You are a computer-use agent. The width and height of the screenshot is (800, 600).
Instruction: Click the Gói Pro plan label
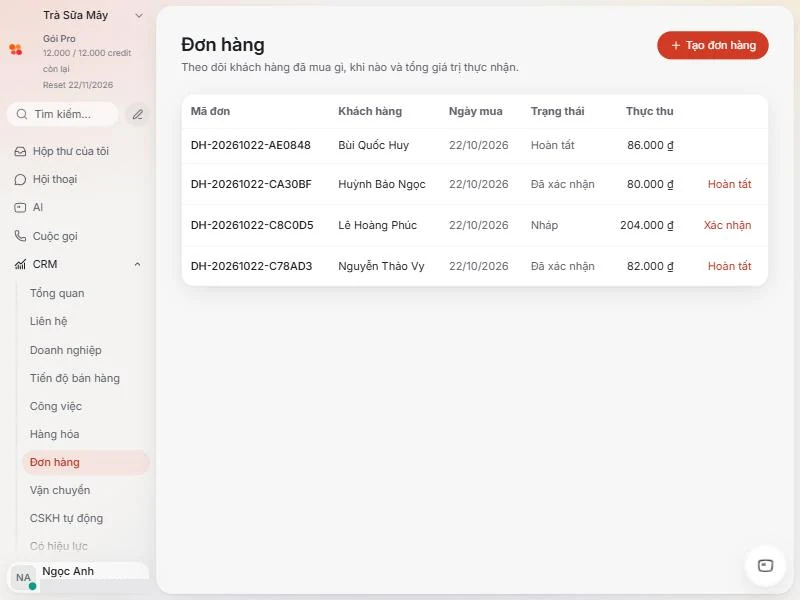coord(59,39)
